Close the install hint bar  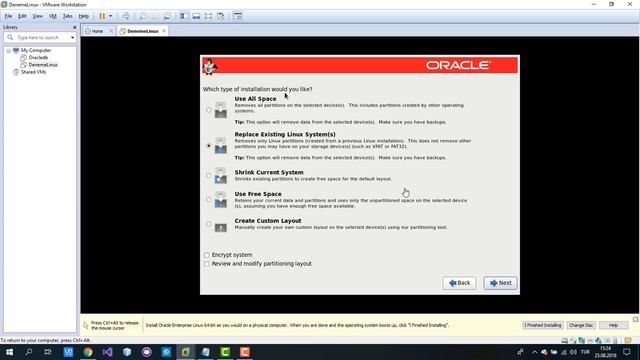(636, 319)
